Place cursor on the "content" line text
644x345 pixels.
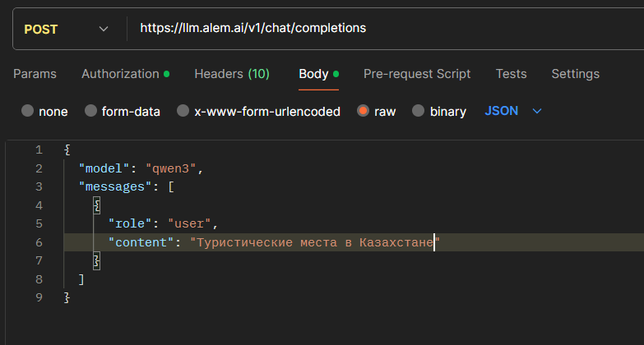pos(313,242)
